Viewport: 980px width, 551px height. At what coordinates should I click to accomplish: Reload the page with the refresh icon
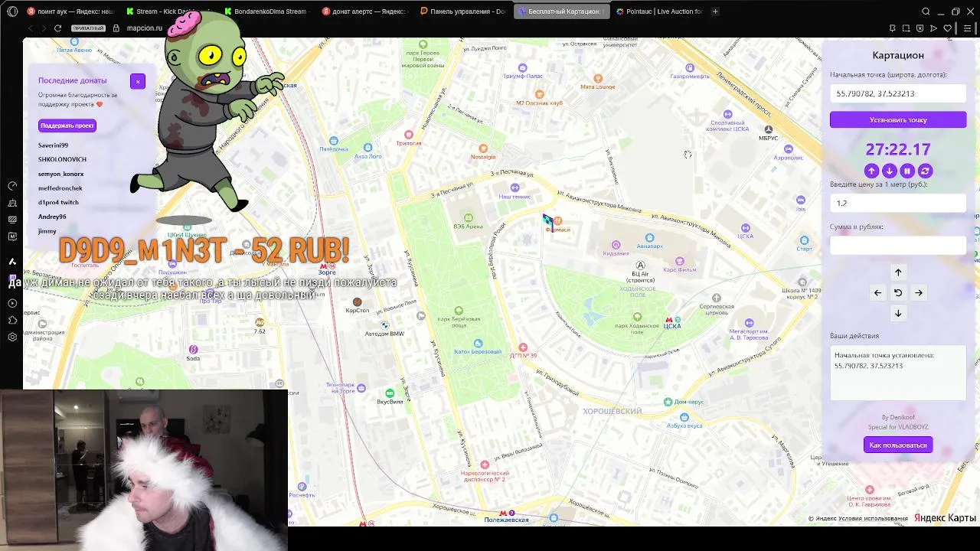coord(57,28)
